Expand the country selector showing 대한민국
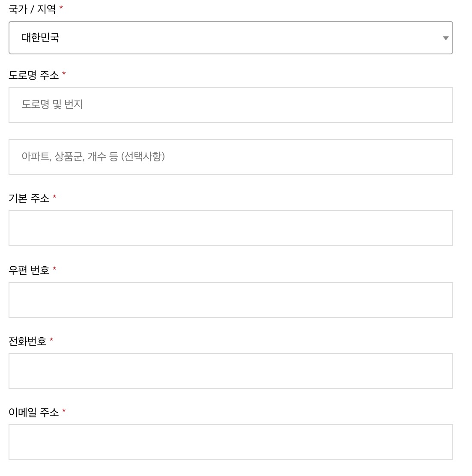Screen dimensions: 472x476 pos(230,38)
